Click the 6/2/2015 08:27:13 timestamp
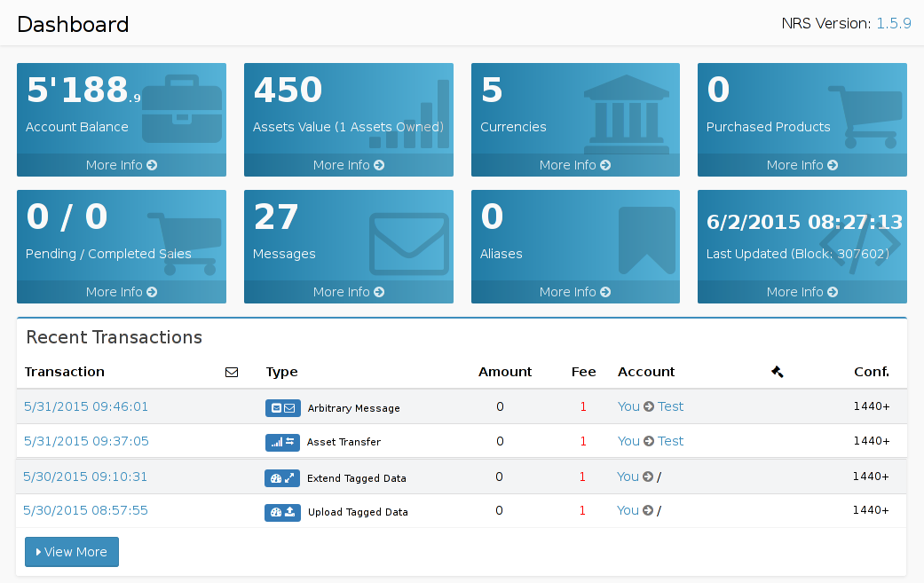The height and width of the screenshot is (583, 924). (x=804, y=222)
